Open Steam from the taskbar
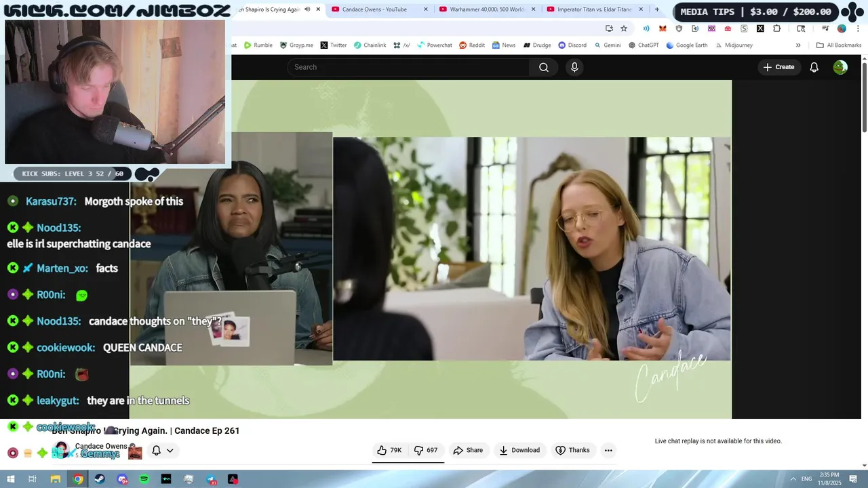 pyautogui.click(x=100, y=479)
